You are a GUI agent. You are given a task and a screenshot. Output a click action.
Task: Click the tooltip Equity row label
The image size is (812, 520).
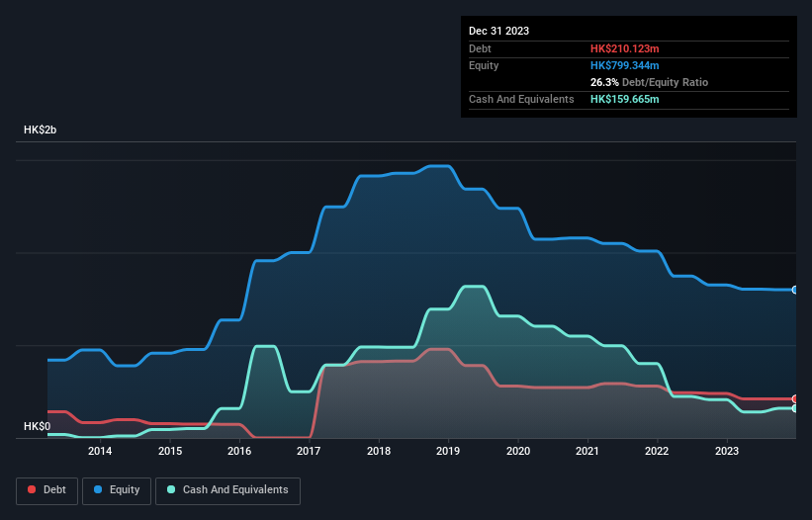[484, 65]
